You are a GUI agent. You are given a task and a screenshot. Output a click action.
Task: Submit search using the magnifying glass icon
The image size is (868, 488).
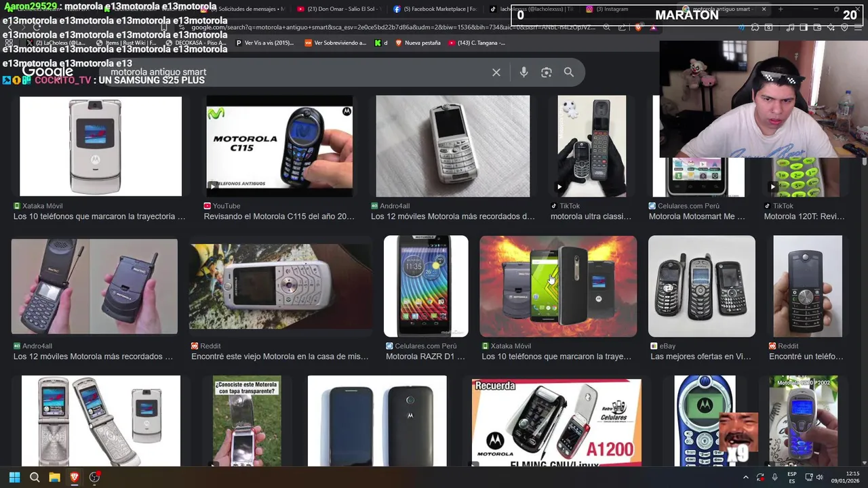pos(569,73)
